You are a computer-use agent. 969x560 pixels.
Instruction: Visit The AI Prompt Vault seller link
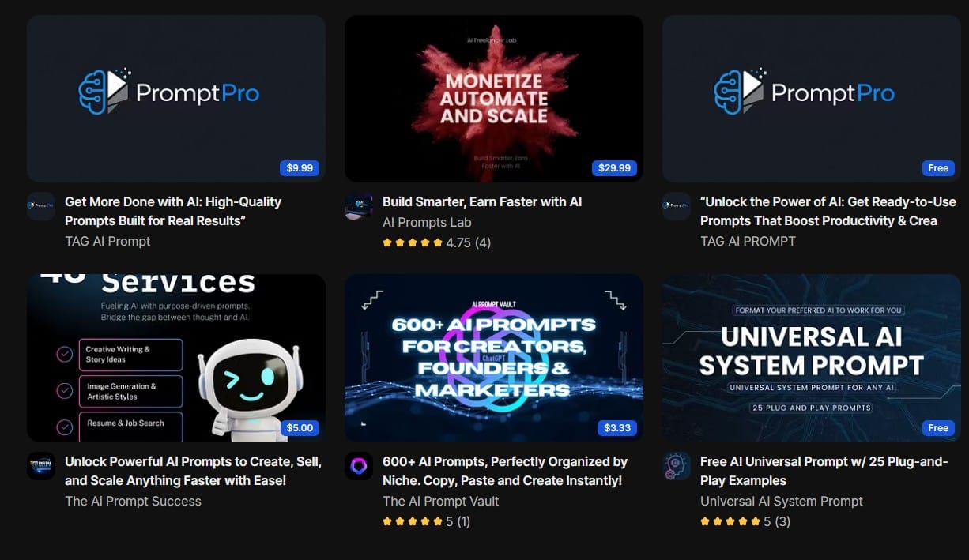pos(441,501)
